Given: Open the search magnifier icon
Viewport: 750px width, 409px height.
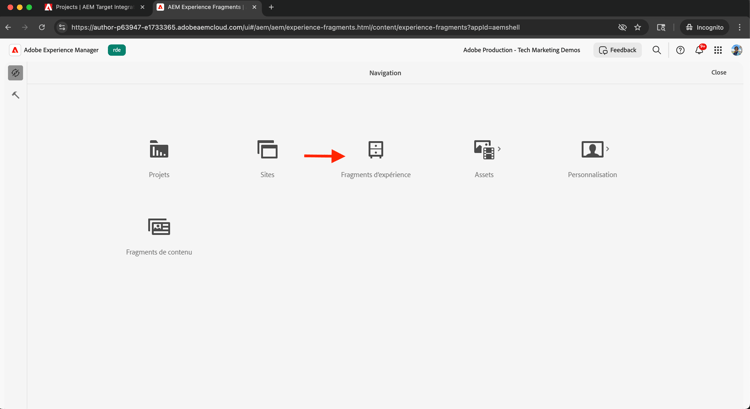Looking at the screenshot, I should pyautogui.click(x=657, y=50).
